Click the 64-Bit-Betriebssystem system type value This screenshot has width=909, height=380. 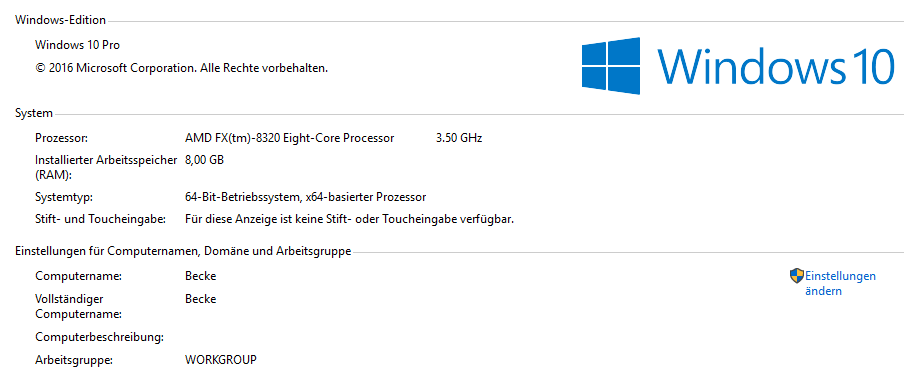(x=306, y=197)
